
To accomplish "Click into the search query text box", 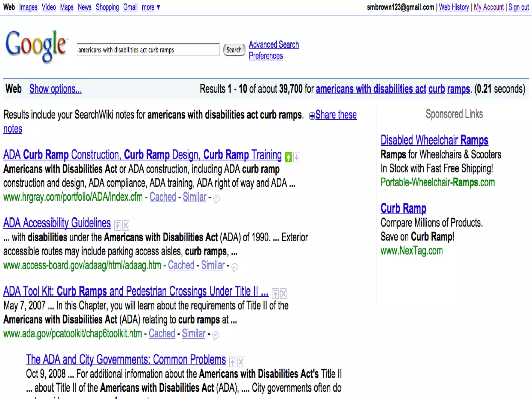I will click(x=148, y=50).
